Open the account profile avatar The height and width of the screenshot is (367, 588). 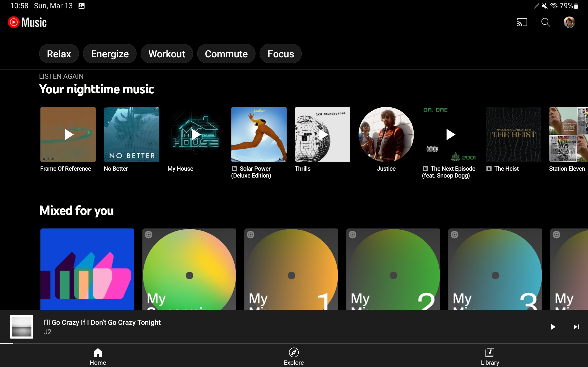[x=569, y=22]
